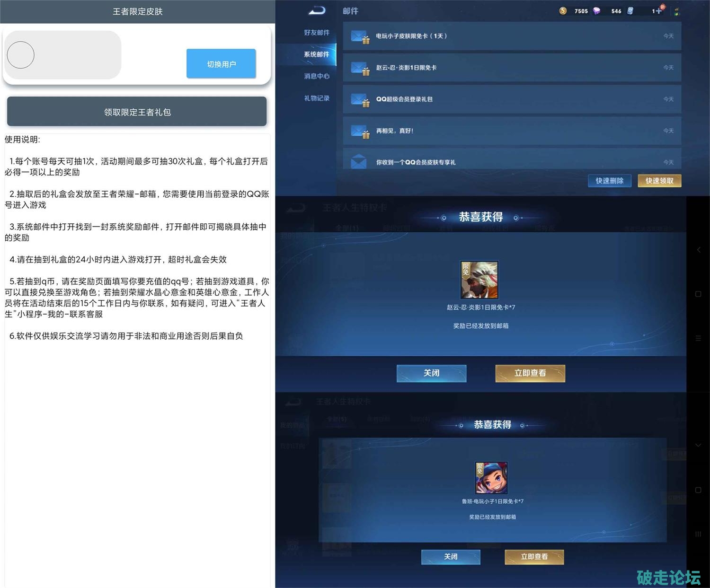This screenshot has width=710, height=588.
Task: Open the 消息中心 tab
Action: (x=316, y=76)
